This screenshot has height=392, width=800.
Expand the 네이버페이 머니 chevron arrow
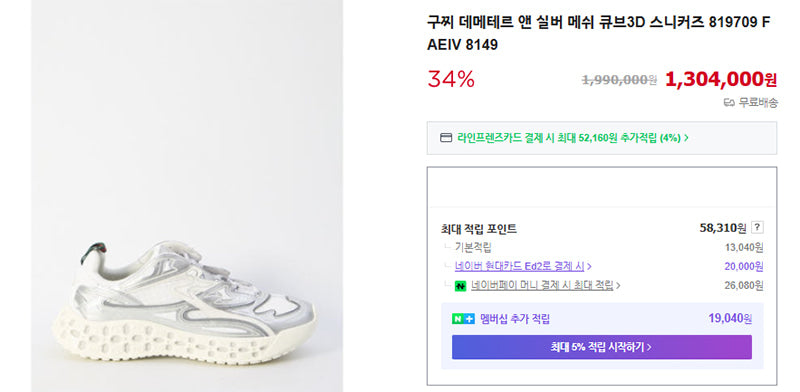[618, 286]
